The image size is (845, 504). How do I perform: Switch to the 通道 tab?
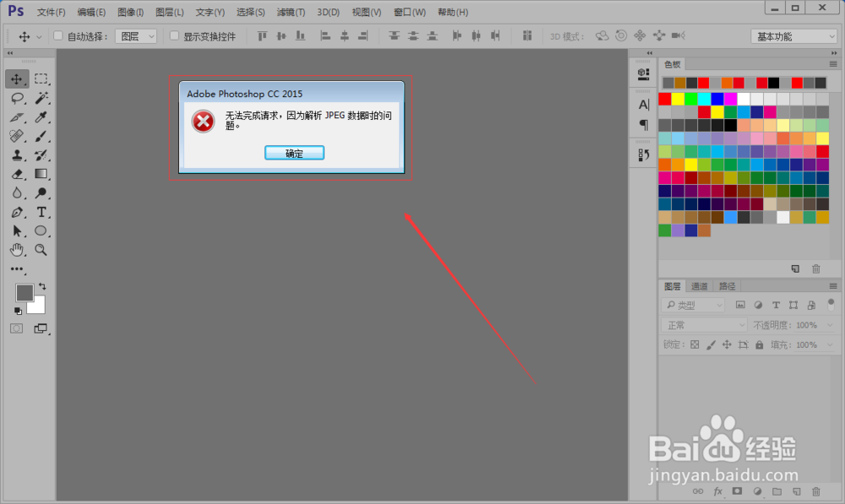pyautogui.click(x=699, y=286)
